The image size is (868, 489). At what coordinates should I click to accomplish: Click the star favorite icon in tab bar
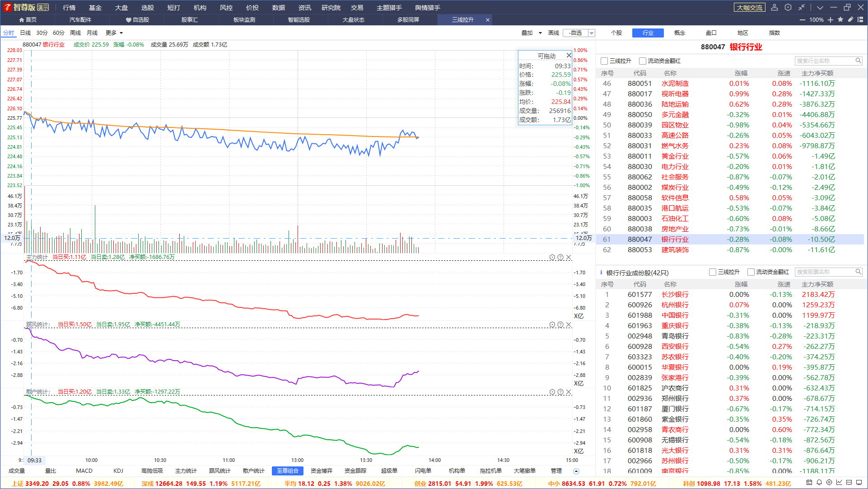840,19
